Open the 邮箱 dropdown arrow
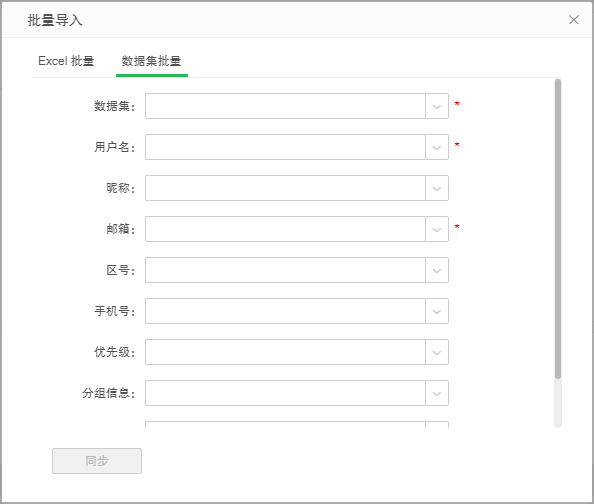 [x=437, y=229]
